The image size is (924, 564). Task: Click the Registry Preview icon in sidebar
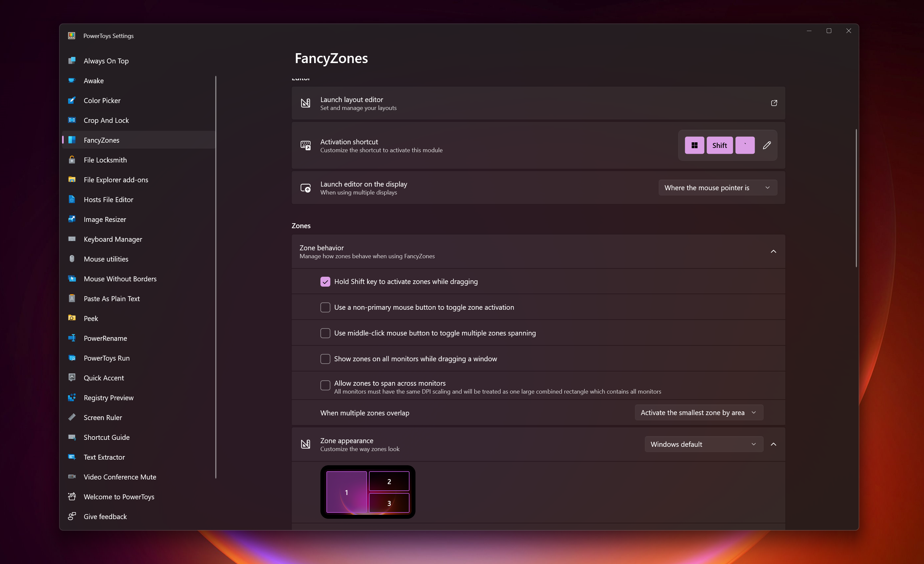coord(72,397)
